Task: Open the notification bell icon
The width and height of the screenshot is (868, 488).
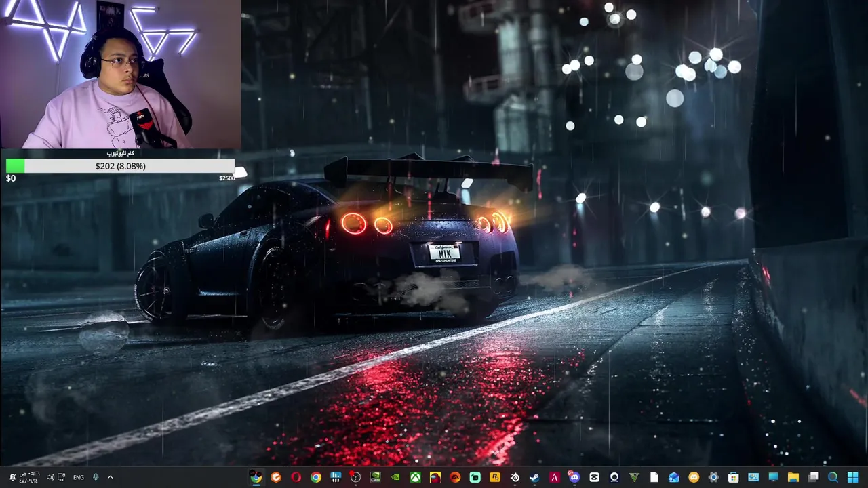Action: pyautogui.click(x=12, y=477)
